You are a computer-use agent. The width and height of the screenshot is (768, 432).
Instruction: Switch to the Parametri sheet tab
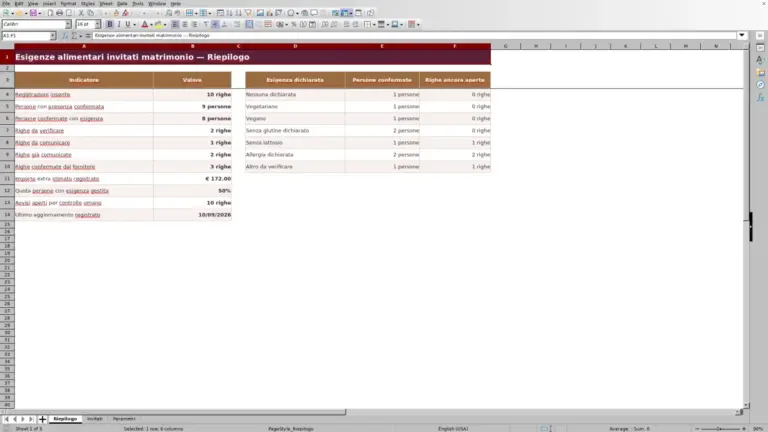(124, 419)
